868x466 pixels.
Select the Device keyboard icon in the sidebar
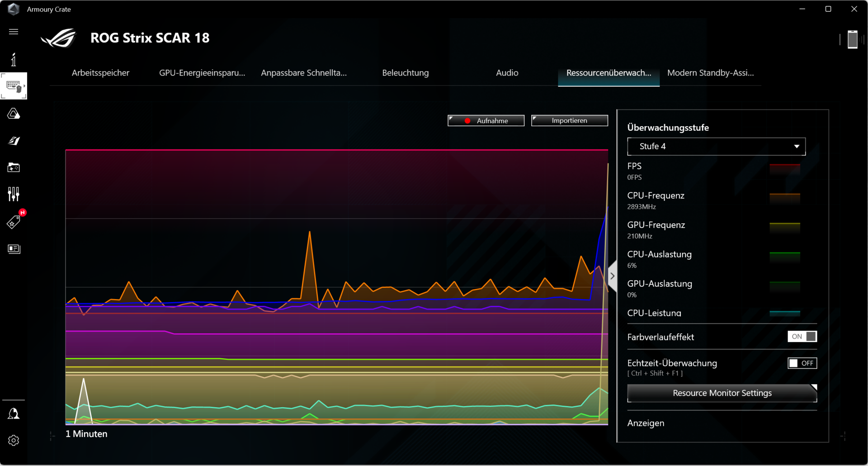[14, 86]
